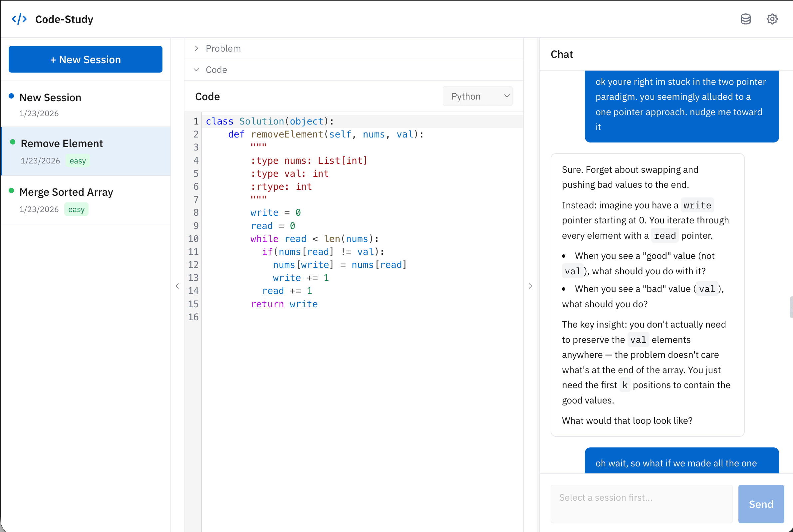The width and height of the screenshot is (793, 532).
Task: Collapse the code panel using the left chevron
Action: tap(177, 286)
